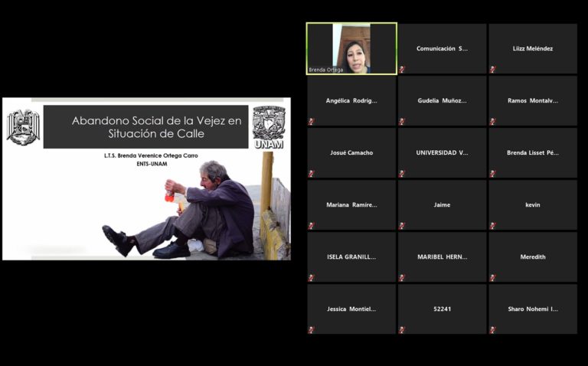The image size is (588, 366).
Task: Select the UNIVERSIDAD V... participant tile
Action: (x=442, y=152)
